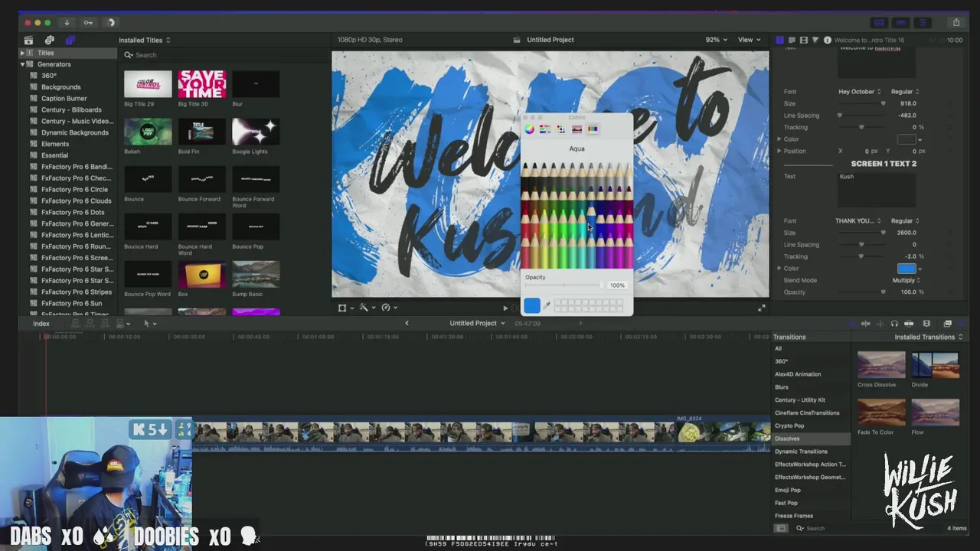Select the Titles and Generators sidebar icon
This screenshot has height=551, width=980.
pyautogui.click(x=70, y=40)
